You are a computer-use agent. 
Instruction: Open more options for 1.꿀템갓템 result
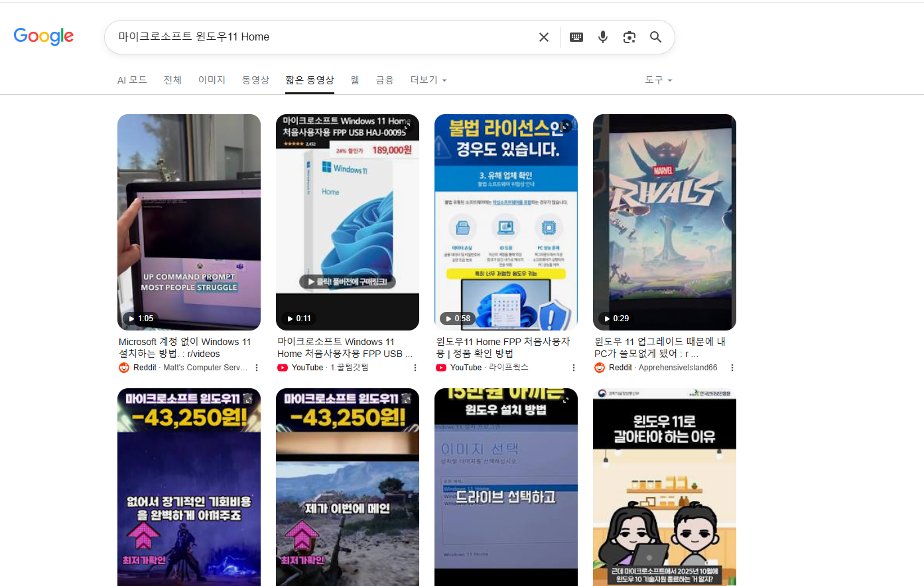point(415,368)
